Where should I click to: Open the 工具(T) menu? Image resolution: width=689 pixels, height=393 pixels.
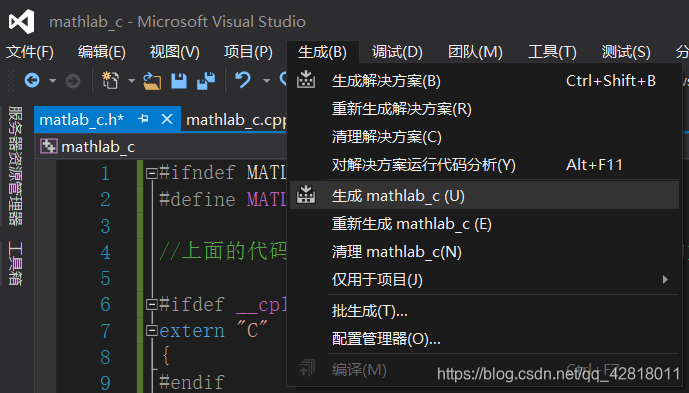(552, 52)
